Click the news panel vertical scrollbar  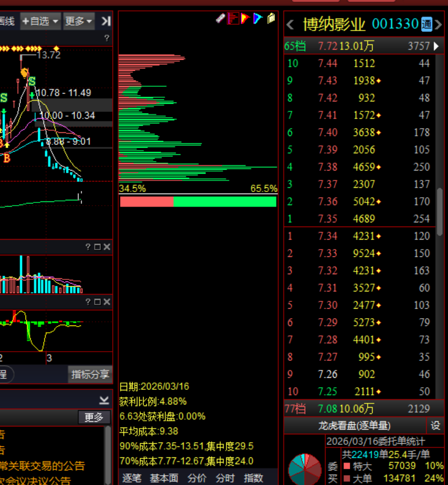(108, 455)
